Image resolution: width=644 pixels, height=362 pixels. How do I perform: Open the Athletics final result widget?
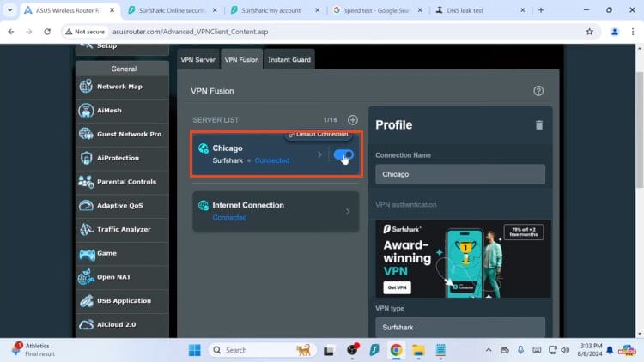coord(33,350)
